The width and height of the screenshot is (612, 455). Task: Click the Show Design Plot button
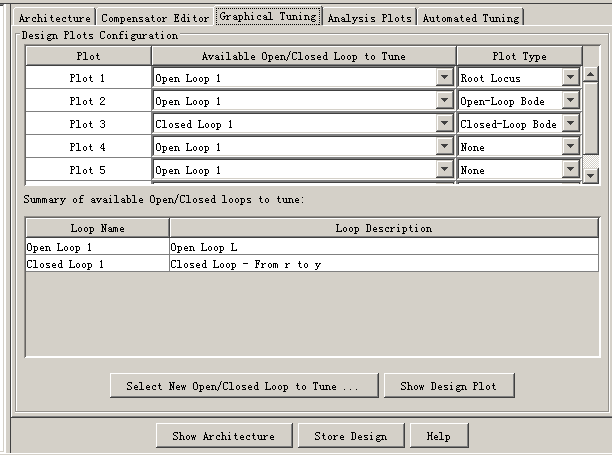pos(449,386)
